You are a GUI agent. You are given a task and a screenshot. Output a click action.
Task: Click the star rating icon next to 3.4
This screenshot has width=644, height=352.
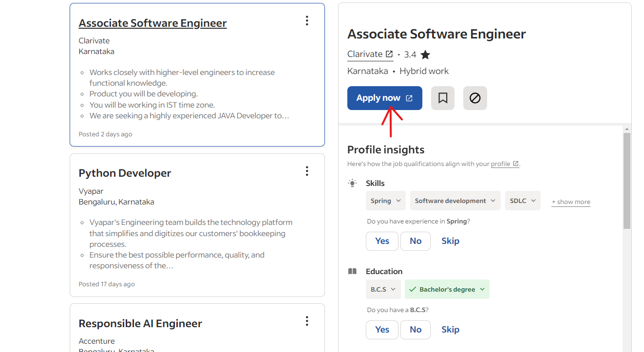pyautogui.click(x=425, y=55)
